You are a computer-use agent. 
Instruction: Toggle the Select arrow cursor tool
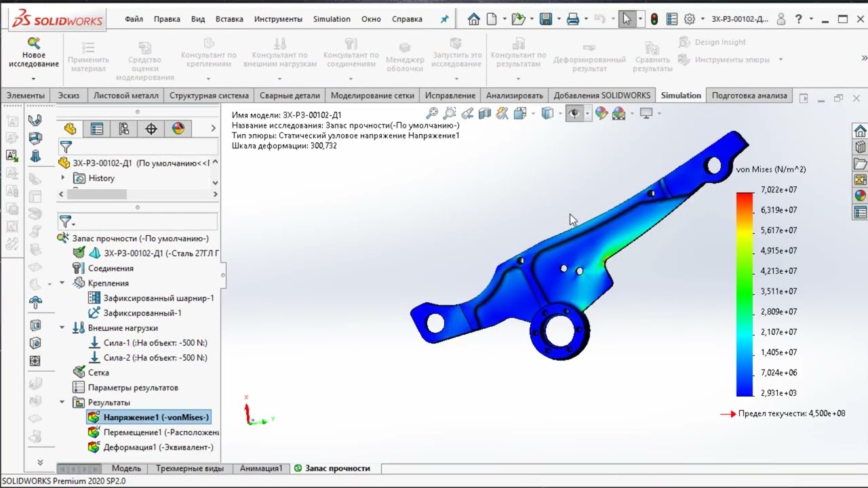[627, 19]
